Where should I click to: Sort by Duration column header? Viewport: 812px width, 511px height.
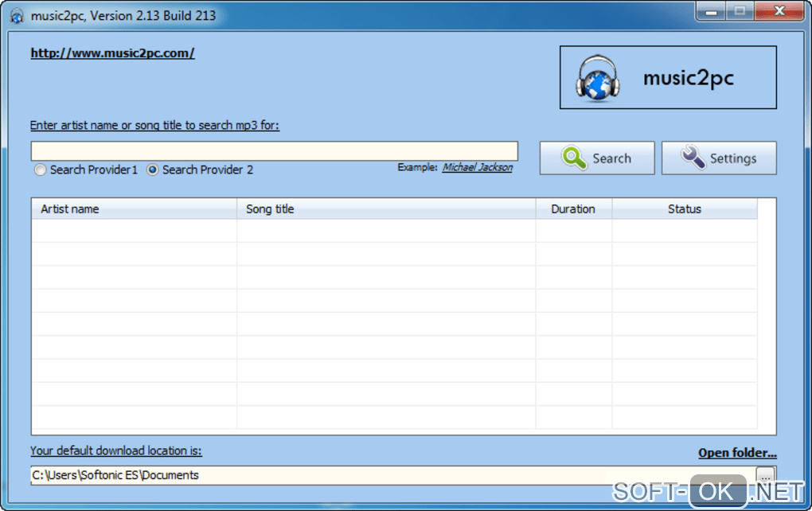click(574, 209)
